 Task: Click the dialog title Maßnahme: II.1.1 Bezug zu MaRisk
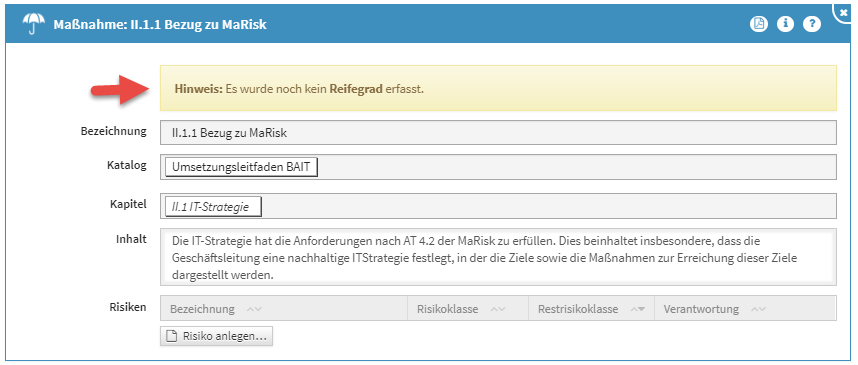tap(160, 25)
